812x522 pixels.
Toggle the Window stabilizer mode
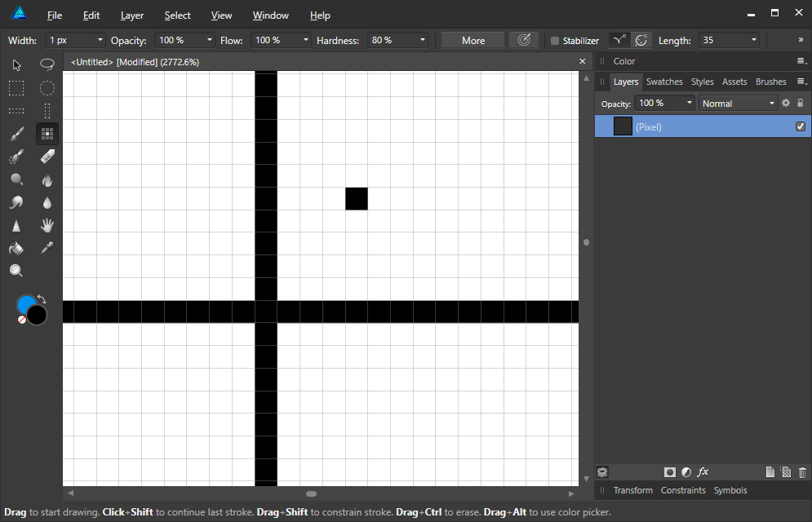[x=641, y=40]
